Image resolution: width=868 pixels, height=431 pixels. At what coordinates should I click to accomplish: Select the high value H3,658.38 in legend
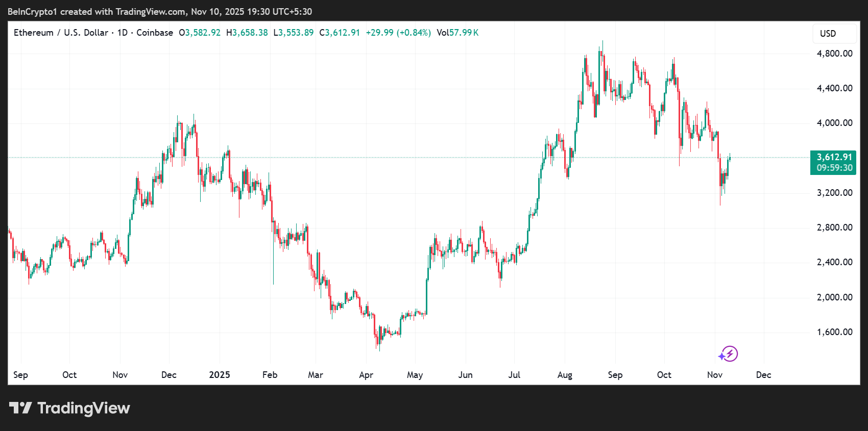247,32
